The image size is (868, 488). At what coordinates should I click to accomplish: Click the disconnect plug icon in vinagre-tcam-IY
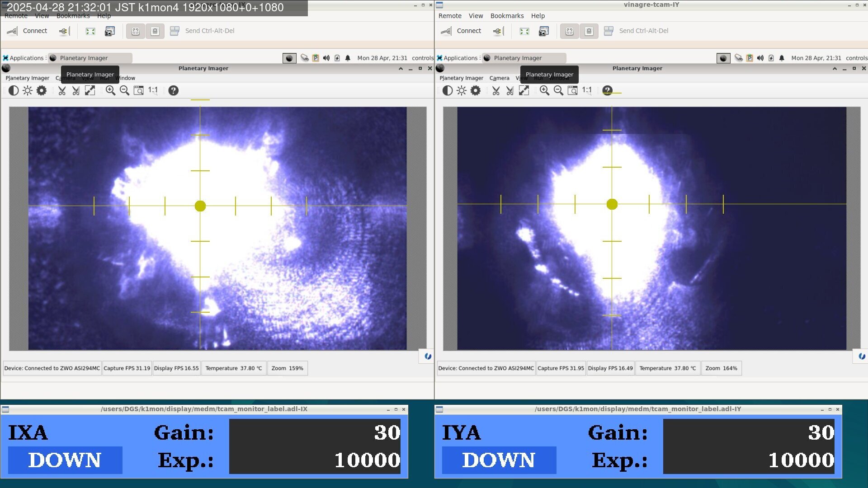tap(498, 31)
